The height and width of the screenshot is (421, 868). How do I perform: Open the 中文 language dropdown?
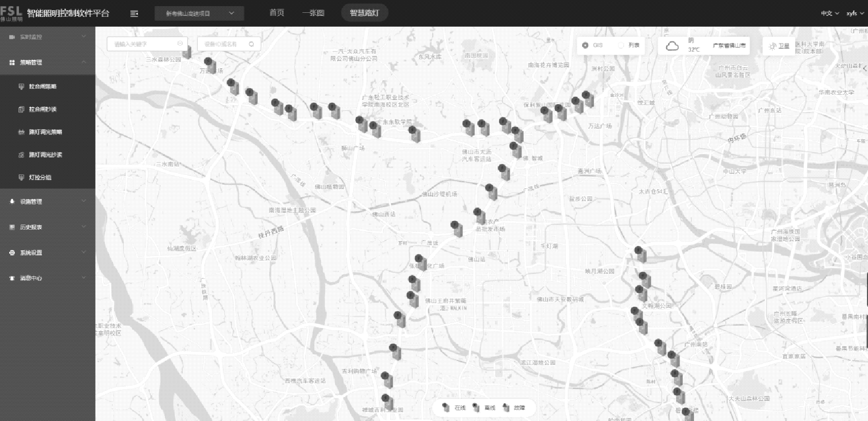coord(829,13)
